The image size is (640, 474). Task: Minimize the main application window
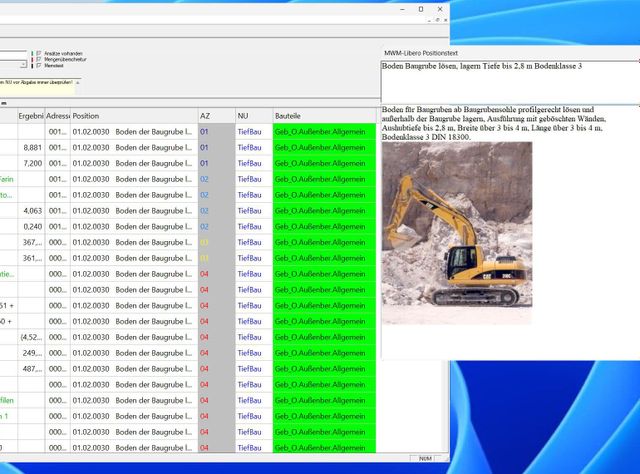[402, 9]
